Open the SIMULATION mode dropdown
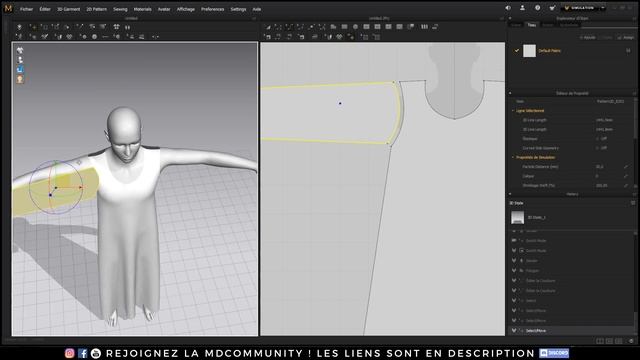Screen dimensions: 640x360 (583, 8)
